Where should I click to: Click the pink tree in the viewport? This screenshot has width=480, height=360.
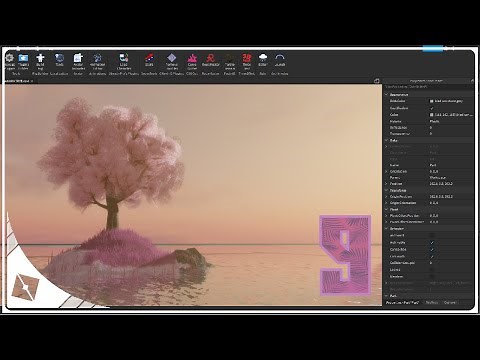[113, 160]
